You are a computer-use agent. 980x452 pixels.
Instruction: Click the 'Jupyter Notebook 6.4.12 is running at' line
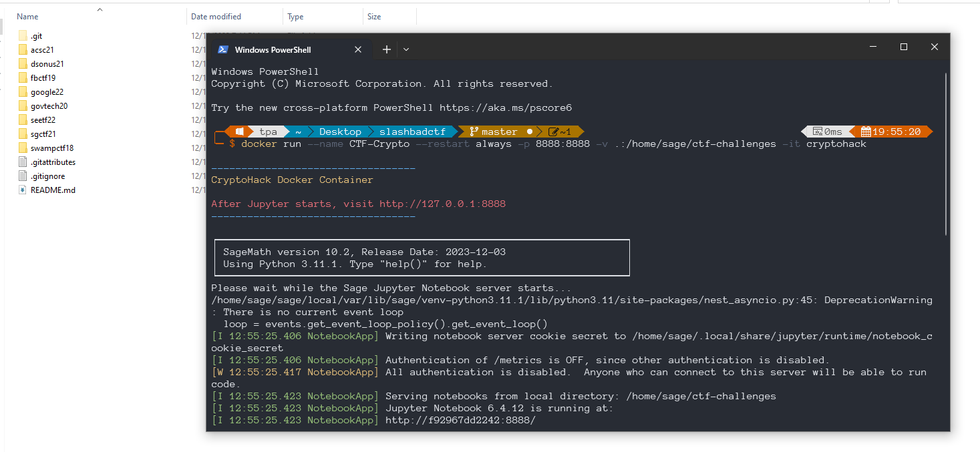click(412, 409)
